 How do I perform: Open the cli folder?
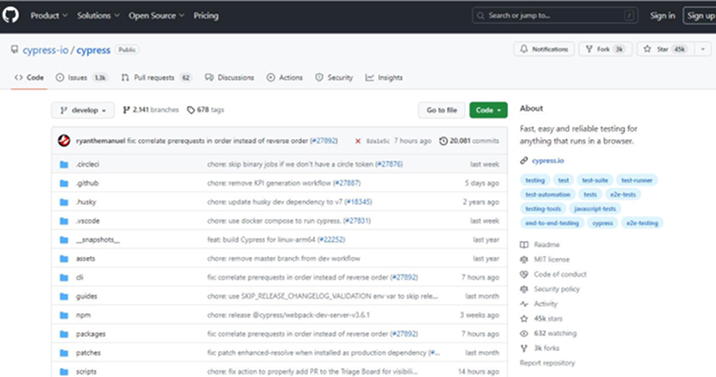(x=79, y=278)
